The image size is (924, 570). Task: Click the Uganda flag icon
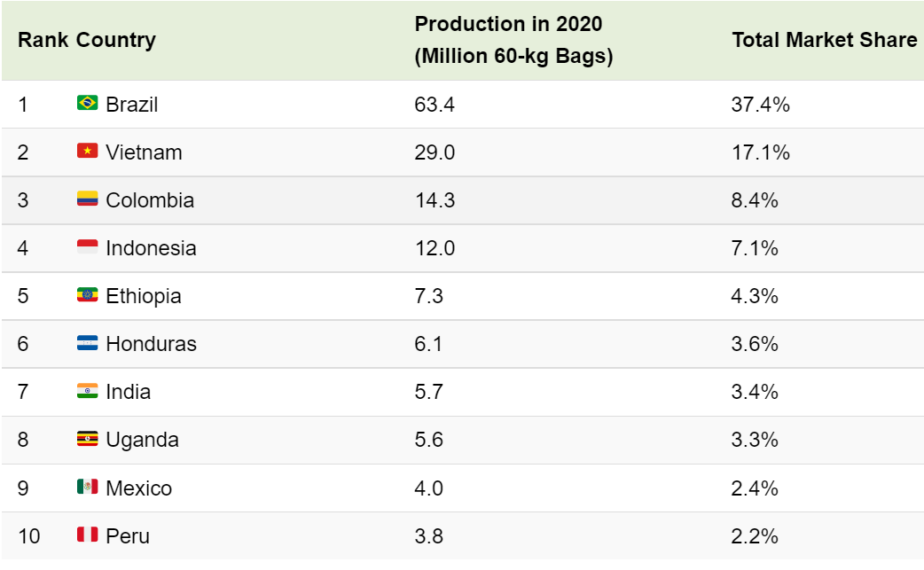pos(87,439)
